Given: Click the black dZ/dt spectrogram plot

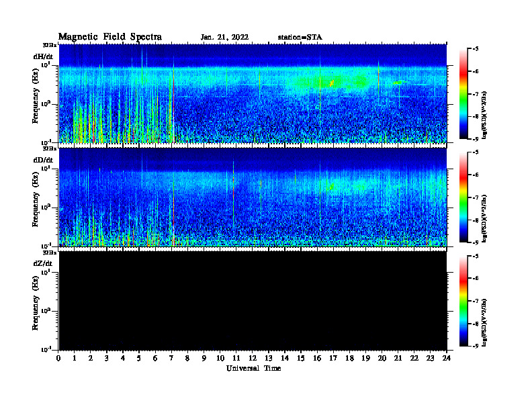Looking at the screenshot, I should click(x=253, y=300).
